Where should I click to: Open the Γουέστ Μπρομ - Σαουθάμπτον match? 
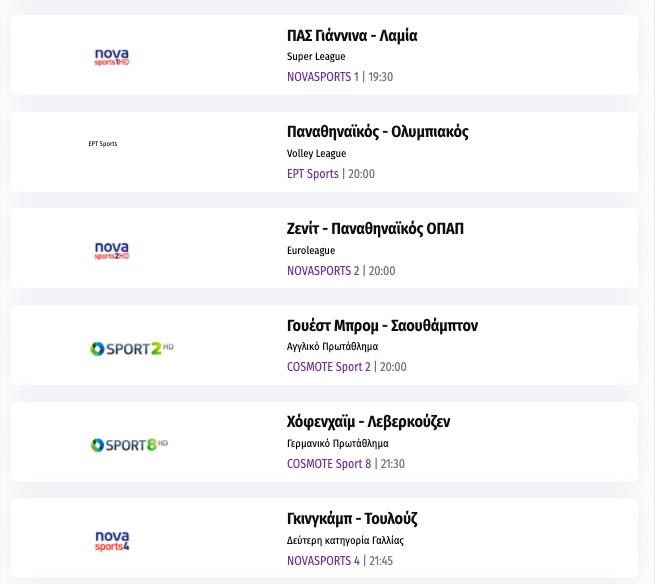click(x=382, y=326)
